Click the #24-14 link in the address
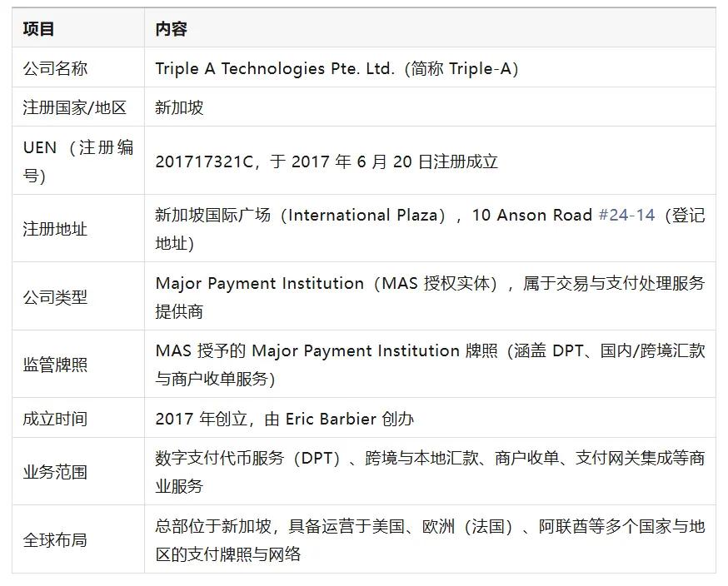This screenshot has width=728, height=586. coord(626,216)
